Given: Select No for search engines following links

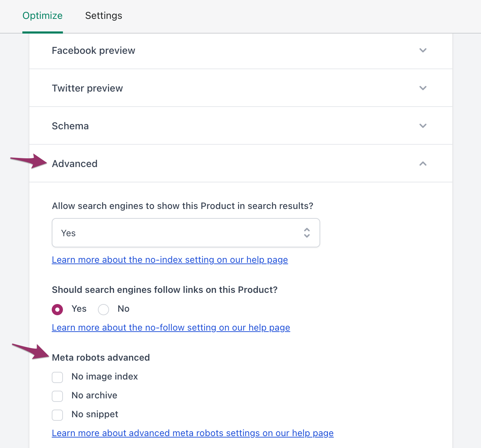Looking at the screenshot, I should pos(103,310).
